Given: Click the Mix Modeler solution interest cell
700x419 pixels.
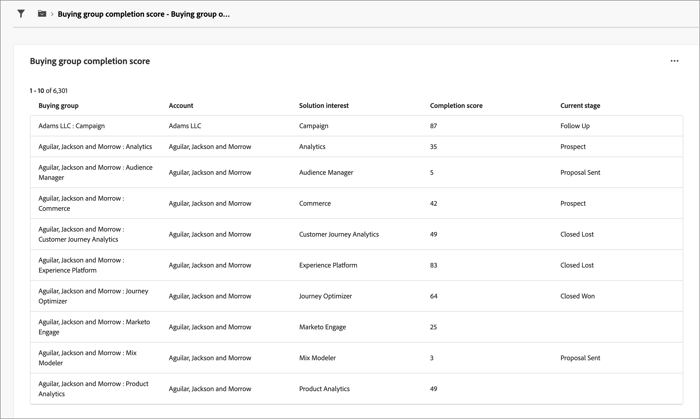Looking at the screenshot, I should pos(317,358).
